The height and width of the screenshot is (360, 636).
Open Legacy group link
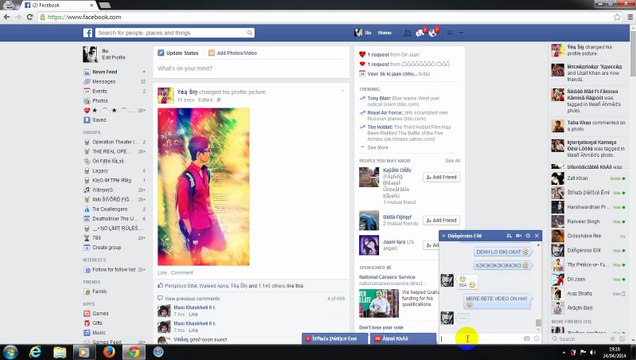[100, 171]
